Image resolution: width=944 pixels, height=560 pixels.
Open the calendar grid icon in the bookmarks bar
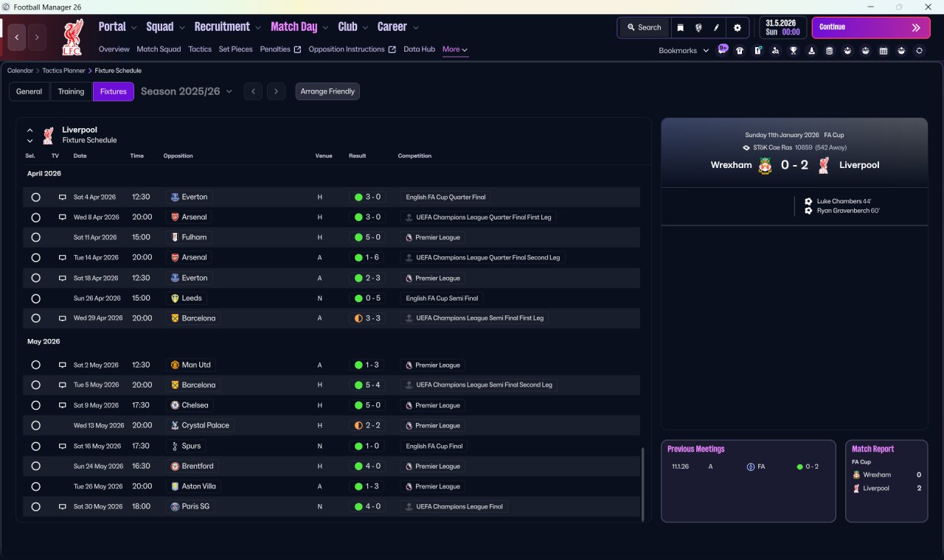tap(884, 51)
